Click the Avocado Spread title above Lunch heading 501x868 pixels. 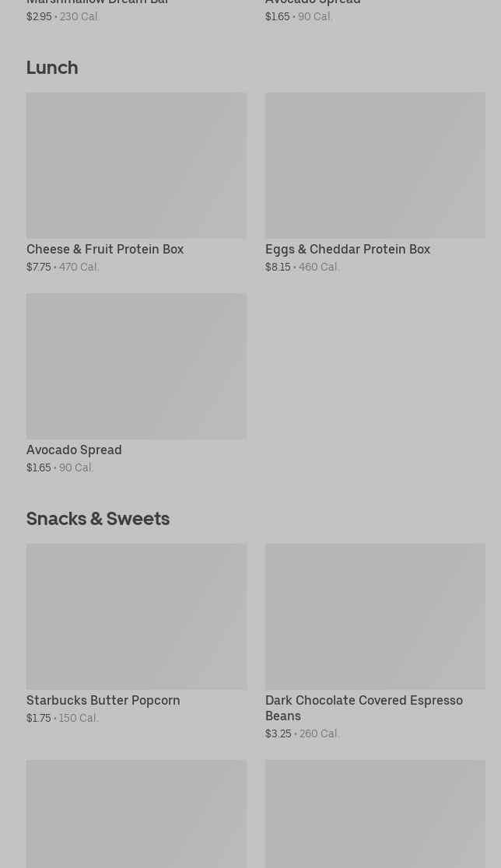pyautogui.click(x=313, y=2)
